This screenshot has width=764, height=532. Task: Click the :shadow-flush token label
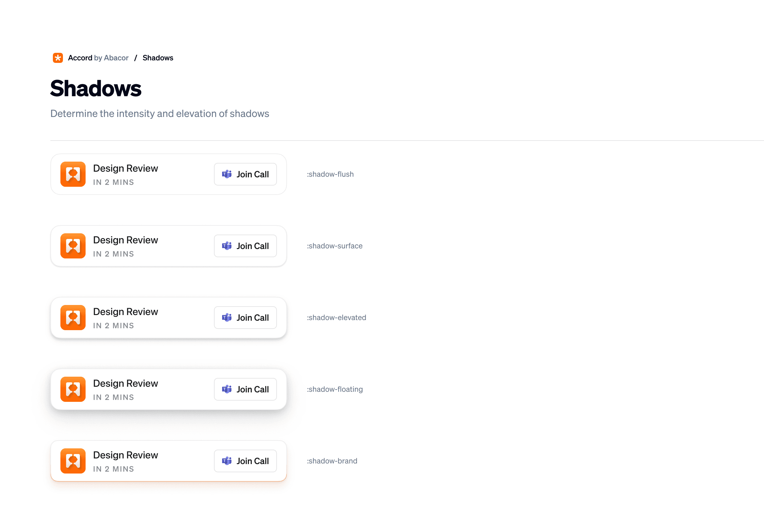(330, 174)
